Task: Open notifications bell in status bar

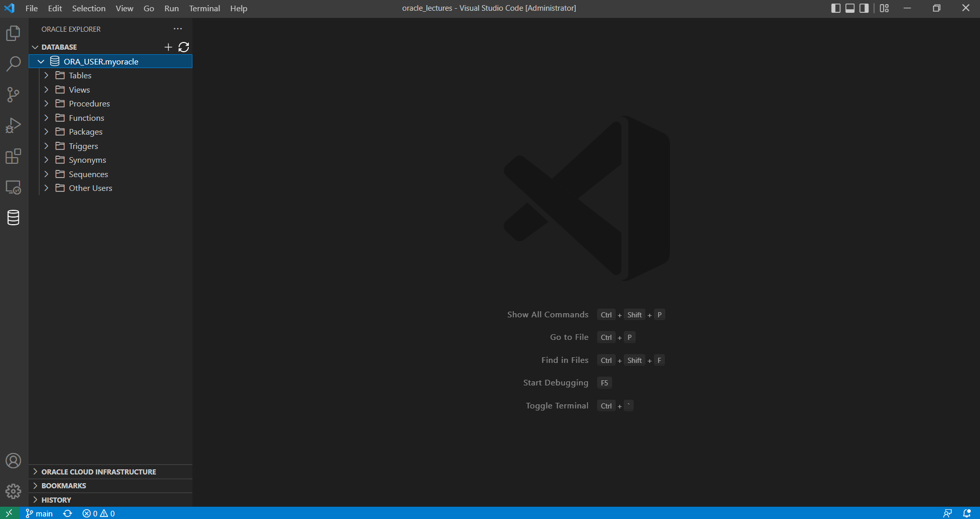Action: (x=967, y=513)
